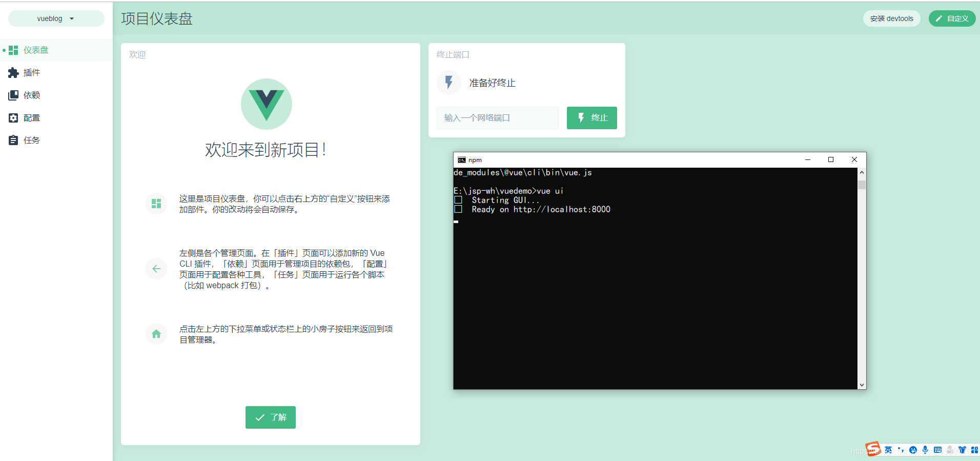Click the Vue logo in welcome card
Viewport: 980px width, 461px height.
[267, 104]
